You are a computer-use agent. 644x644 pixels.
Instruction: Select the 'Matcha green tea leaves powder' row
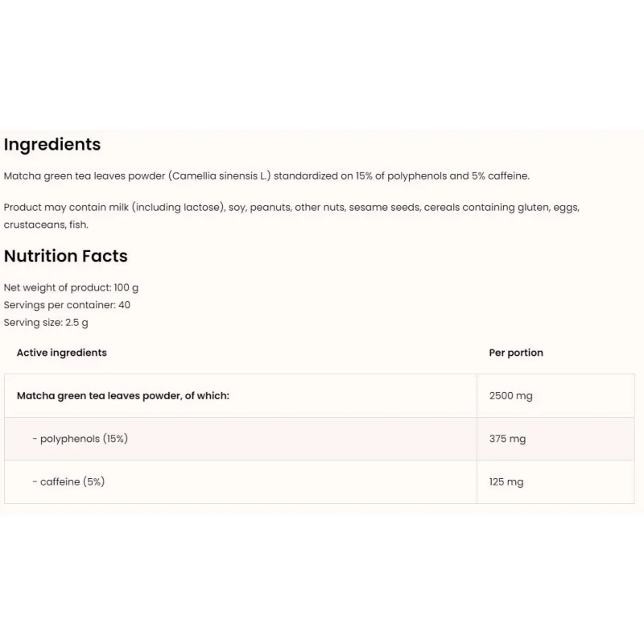click(x=319, y=395)
